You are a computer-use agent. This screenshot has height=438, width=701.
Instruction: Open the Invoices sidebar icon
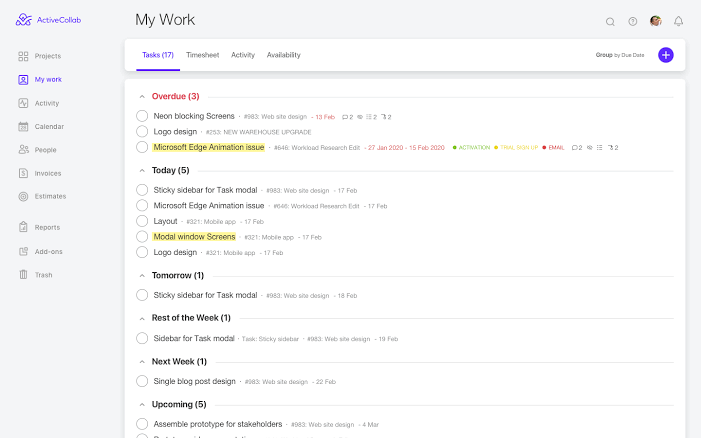tap(23, 173)
